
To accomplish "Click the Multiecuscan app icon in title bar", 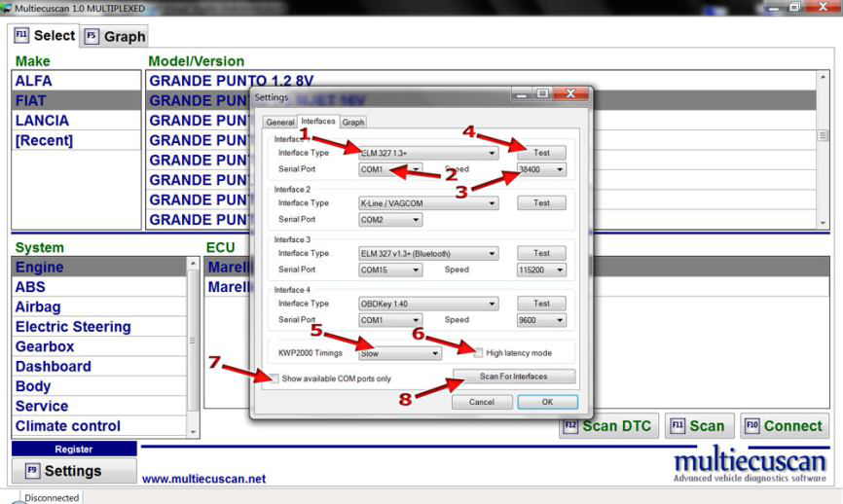I will click(7, 8).
